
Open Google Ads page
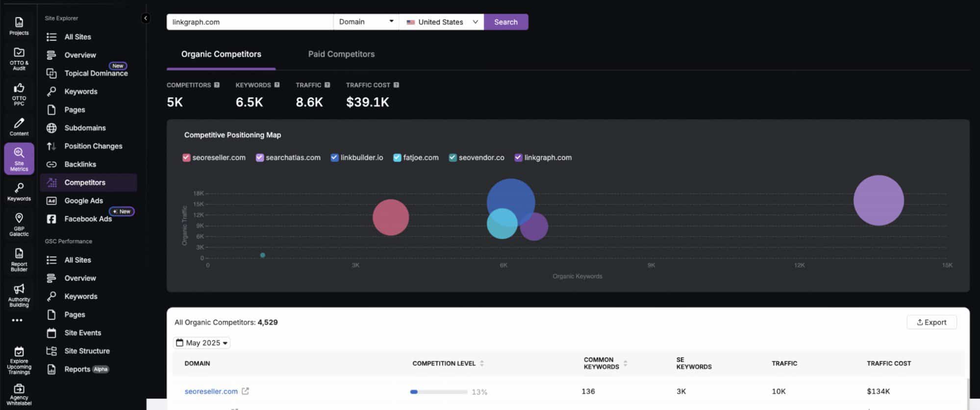[x=83, y=201]
